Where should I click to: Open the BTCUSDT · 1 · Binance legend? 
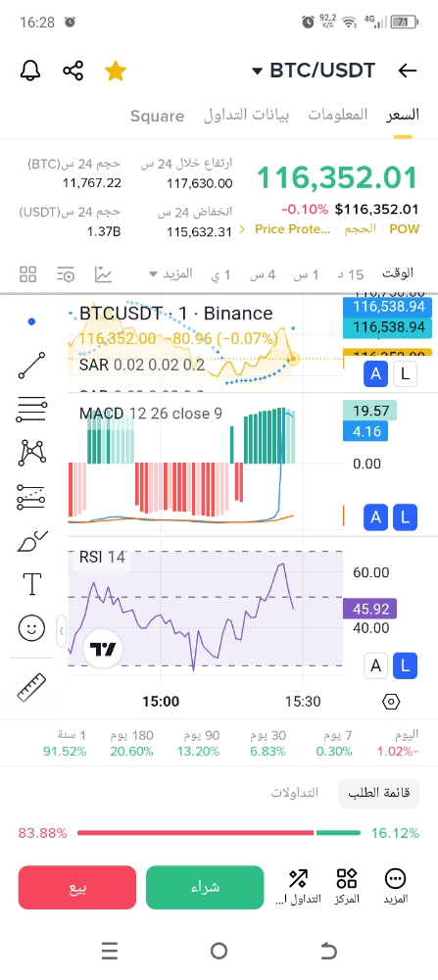tap(175, 314)
